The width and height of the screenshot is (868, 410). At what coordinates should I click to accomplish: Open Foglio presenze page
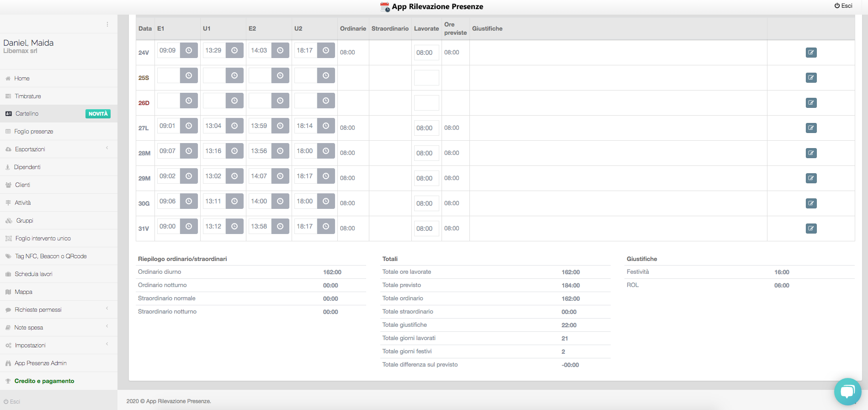coord(59,131)
